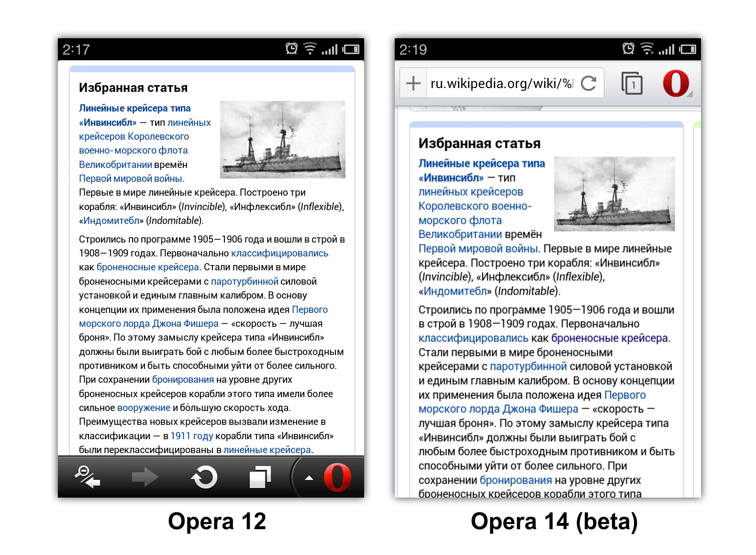Follow бронирования link in Opera 12
This screenshot has height=555, width=756.
(183, 379)
